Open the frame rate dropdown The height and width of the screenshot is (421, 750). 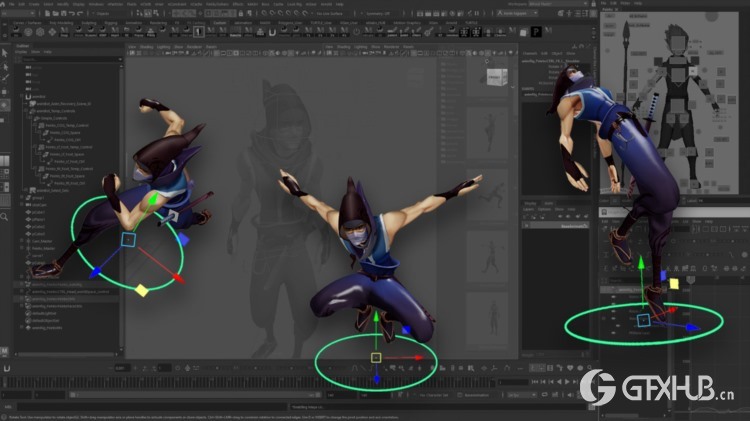pos(521,395)
